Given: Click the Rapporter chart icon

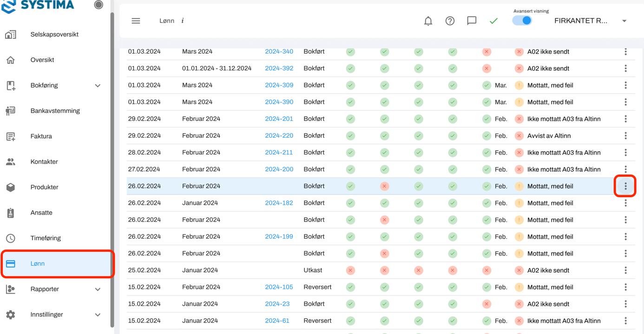Looking at the screenshot, I should coord(11,289).
